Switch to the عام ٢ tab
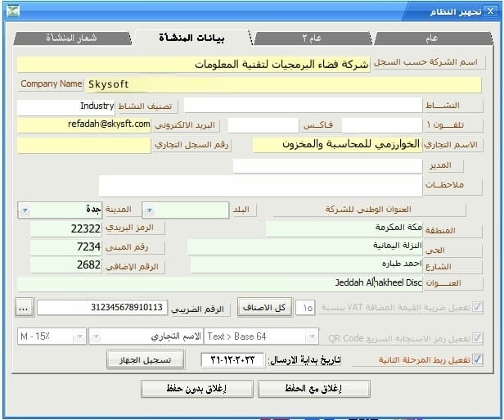Viewport: 504px width, 420px height. pos(312,38)
